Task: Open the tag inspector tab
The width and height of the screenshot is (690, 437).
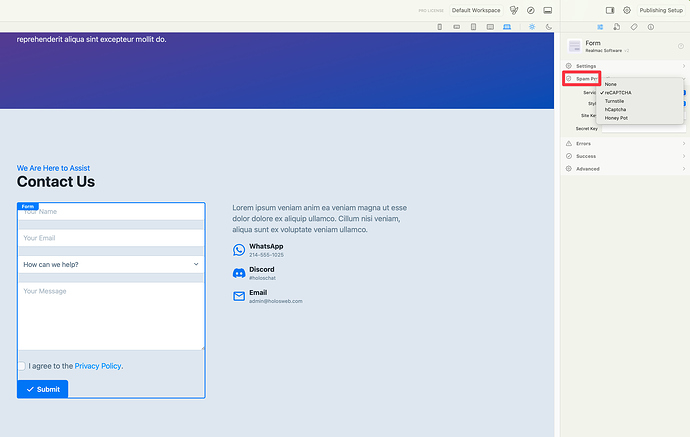Action: pyautogui.click(x=634, y=27)
